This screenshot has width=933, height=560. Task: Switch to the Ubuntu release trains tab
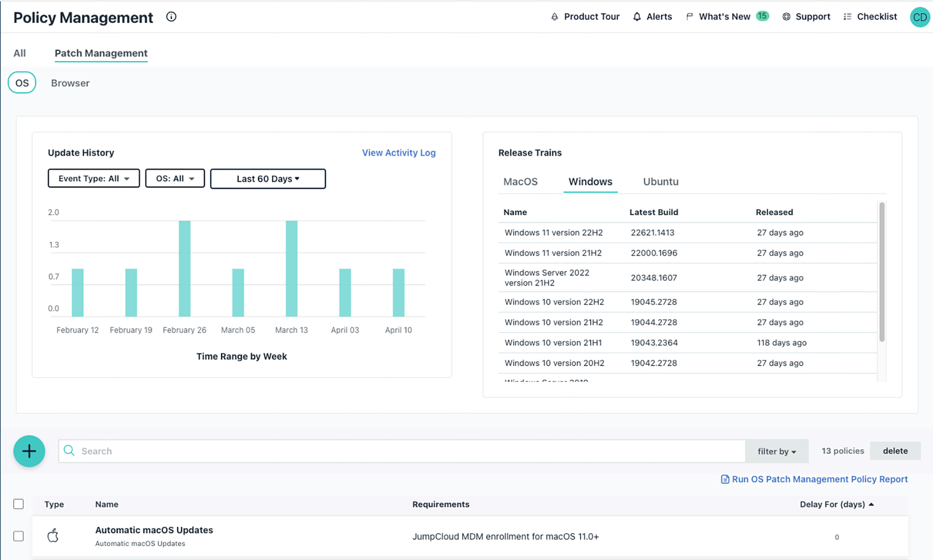point(660,182)
